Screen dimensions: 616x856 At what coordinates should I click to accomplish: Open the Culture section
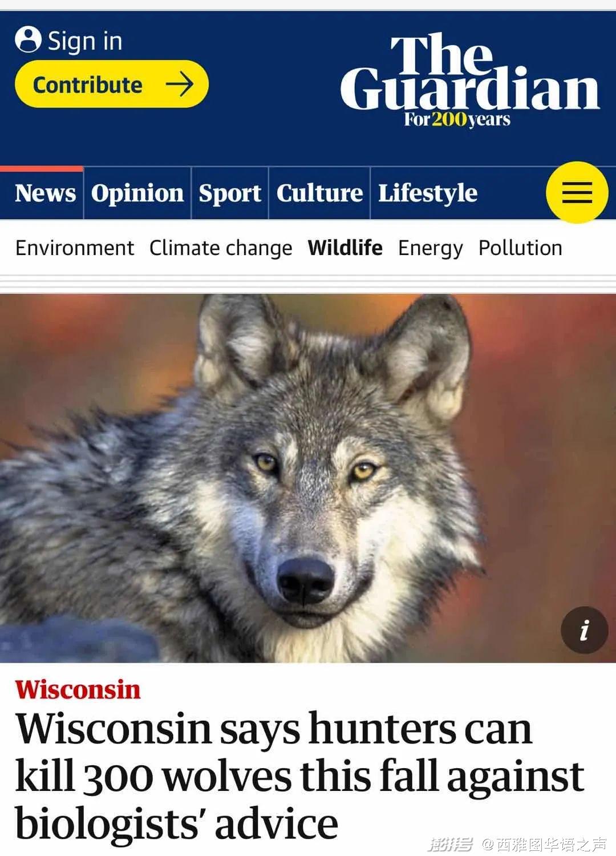pyautogui.click(x=319, y=193)
